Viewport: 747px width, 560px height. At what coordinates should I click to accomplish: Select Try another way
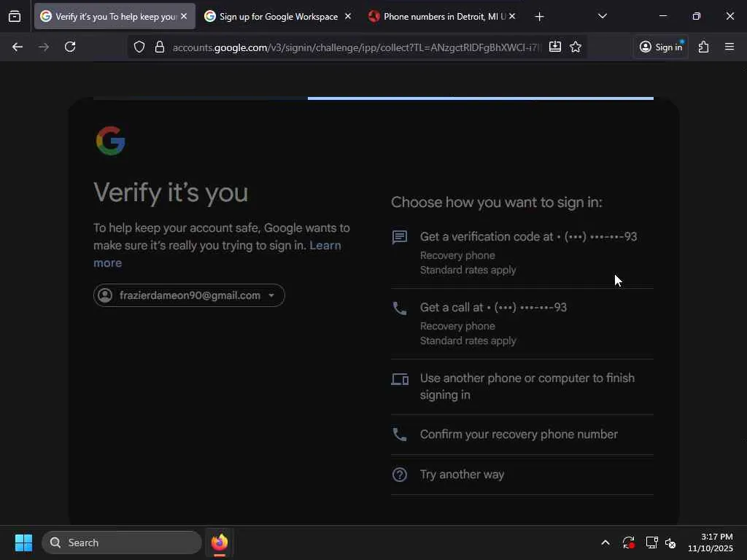click(x=522, y=475)
